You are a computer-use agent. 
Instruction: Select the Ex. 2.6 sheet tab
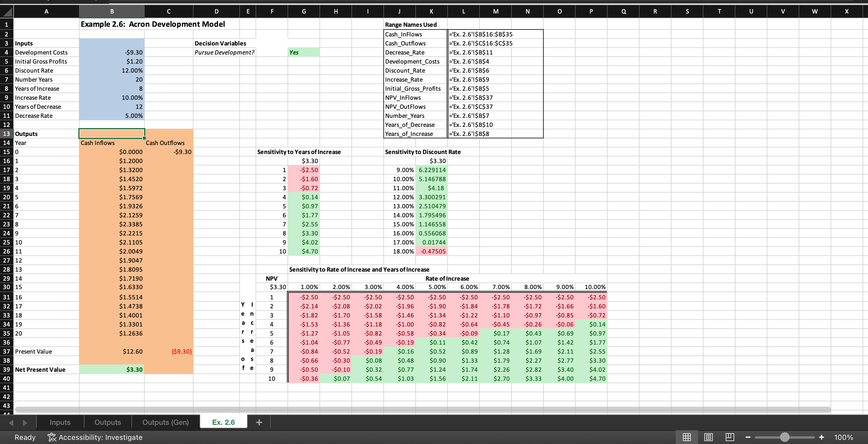pos(223,422)
